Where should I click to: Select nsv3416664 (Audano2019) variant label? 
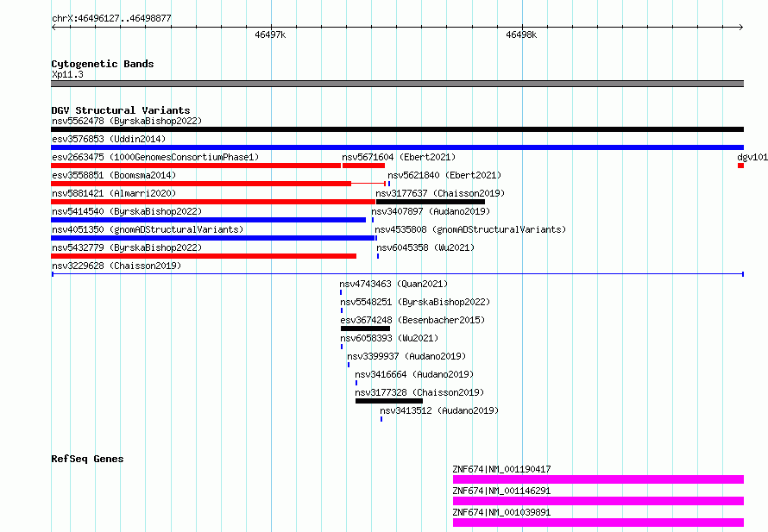click(414, 374)
